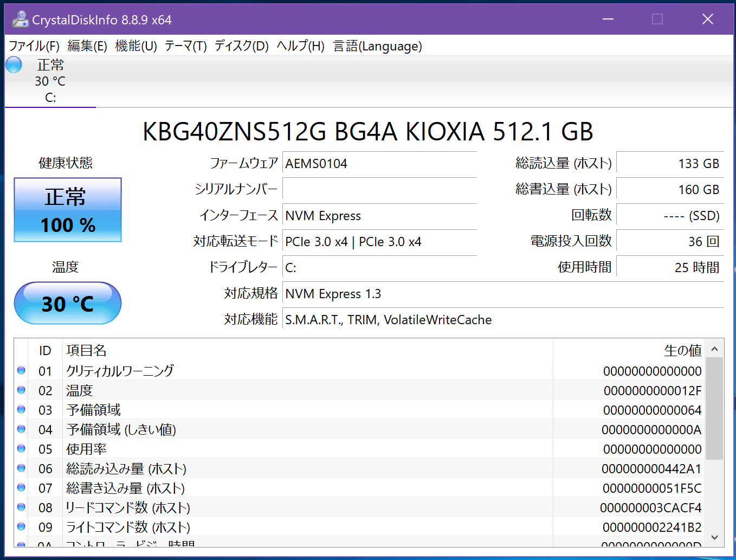
Task: Select row 09 ライトコマンド数 (ホスト)
Action: [359, 527]
